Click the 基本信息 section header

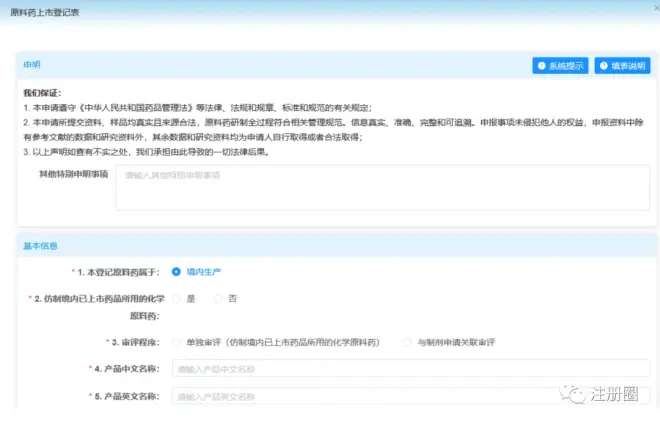click(40, 245)
